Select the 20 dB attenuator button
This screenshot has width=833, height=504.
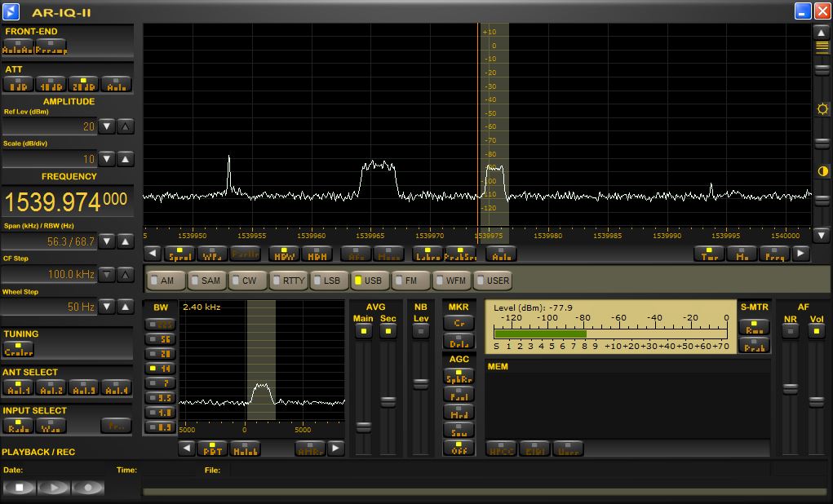[83, 85]
